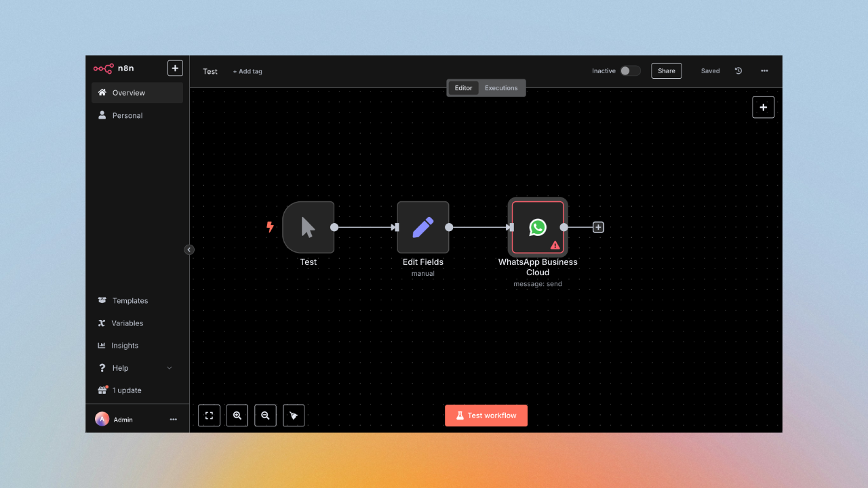Add node after WhatsApp output plus
Viewport: 868px width, 488px height.
[598, 228]
